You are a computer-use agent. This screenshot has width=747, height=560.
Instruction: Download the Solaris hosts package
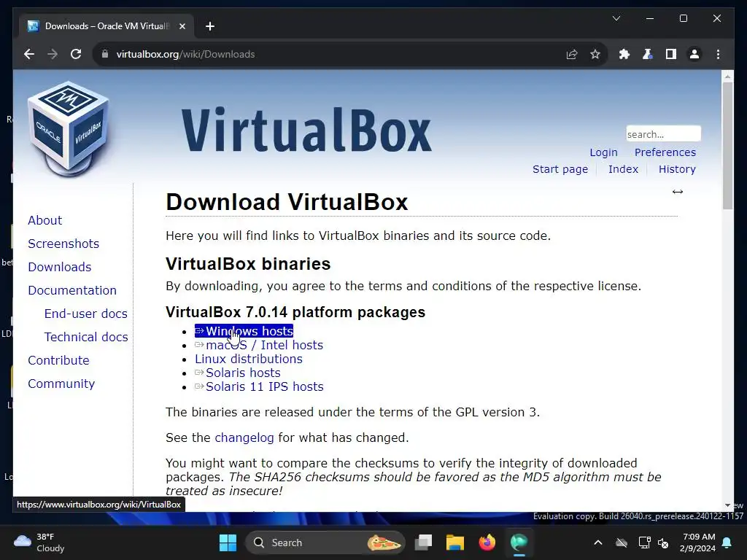237,373
